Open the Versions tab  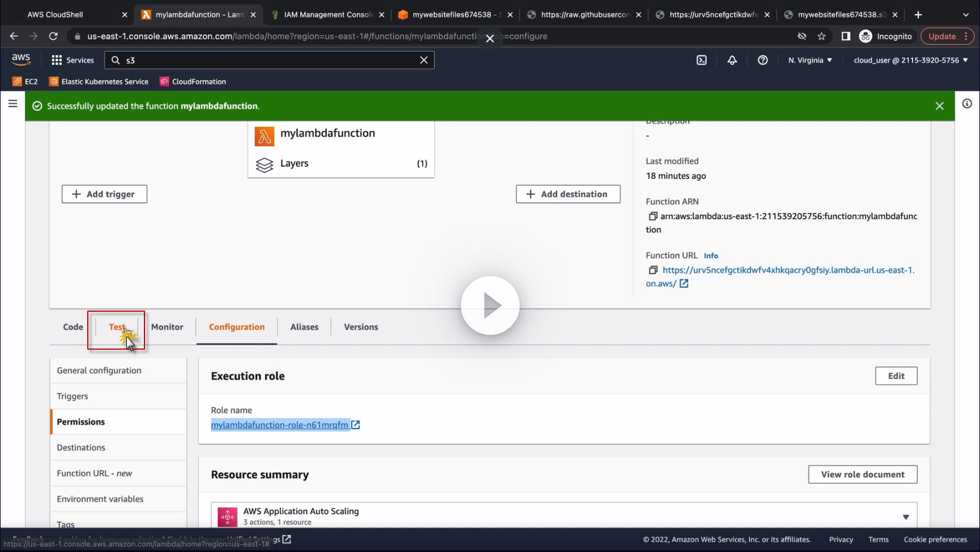coord(361,327)
